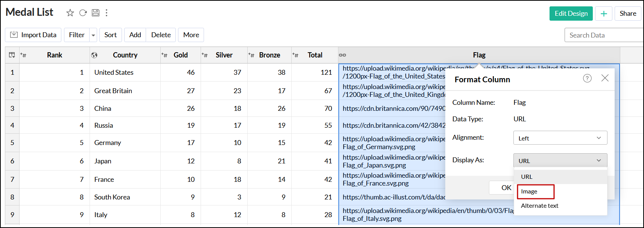Viewport: 644px width, 228px height.
Task: Click the save disk icon
Action: [x=96, y=13]
